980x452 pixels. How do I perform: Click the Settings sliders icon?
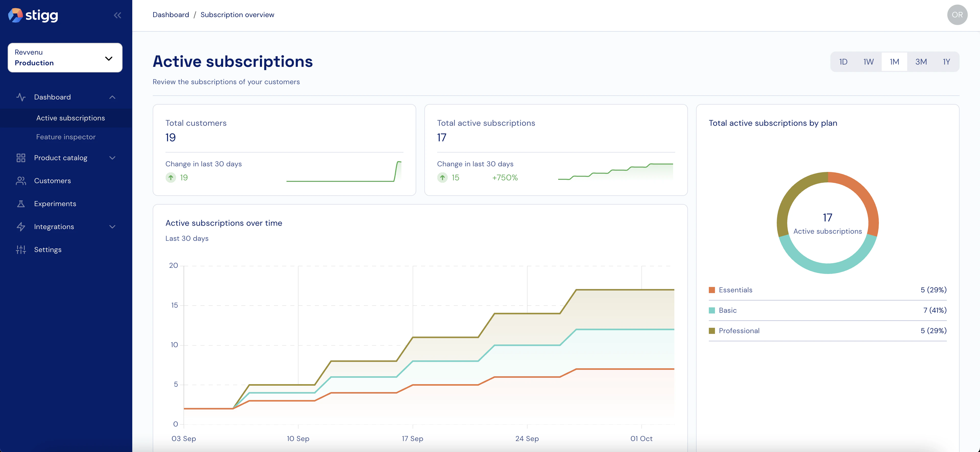coord(21,250)
